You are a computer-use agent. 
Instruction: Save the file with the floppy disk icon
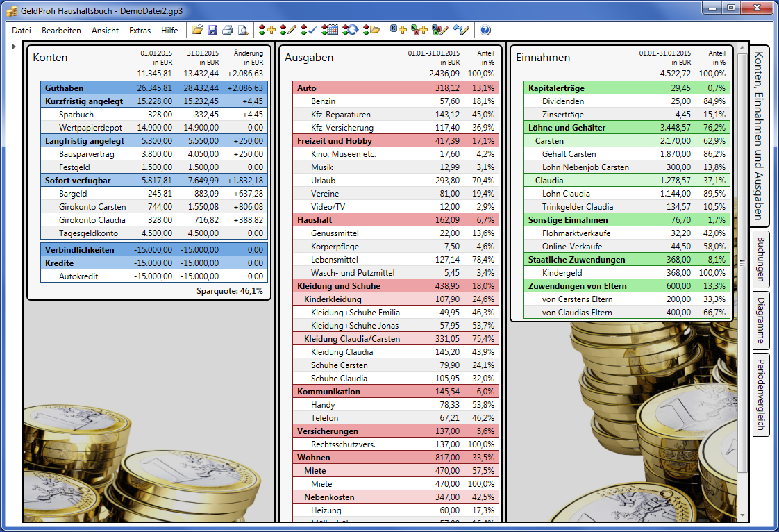pyautogui.click(x=212, y=30)
